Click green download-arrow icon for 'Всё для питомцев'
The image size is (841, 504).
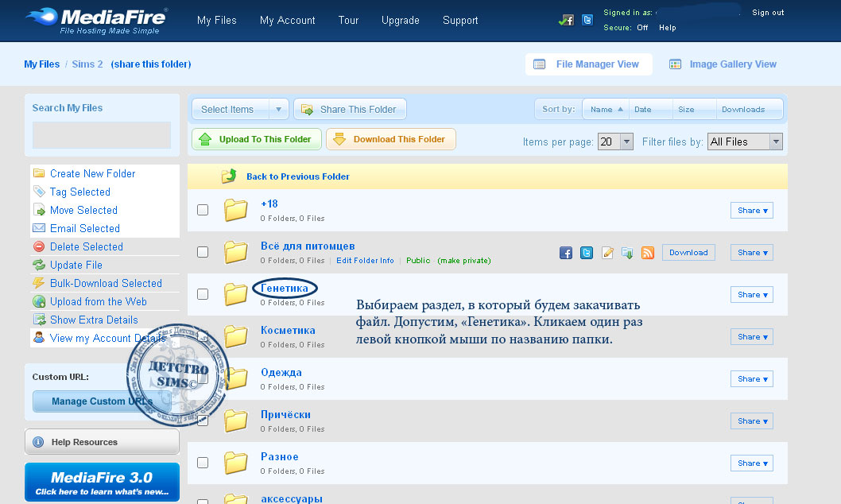click(x=627, y=253)
